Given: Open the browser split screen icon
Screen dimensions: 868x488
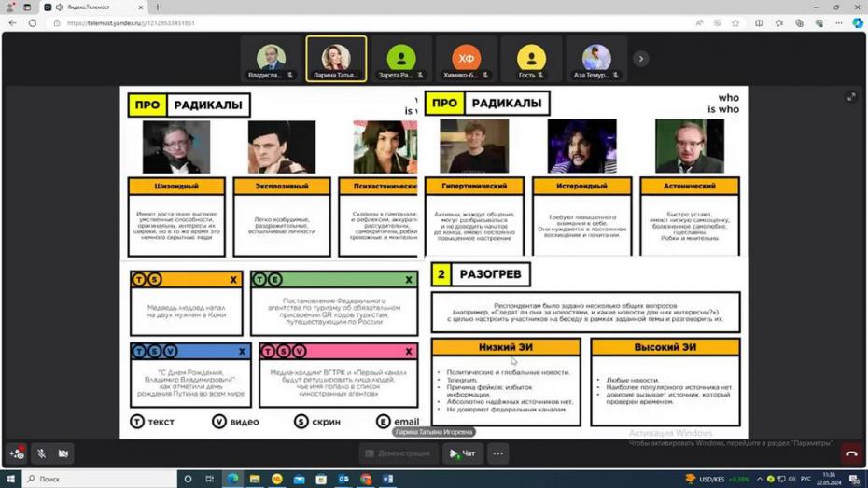Looking at the screenshot, I should tap(759, 23).
